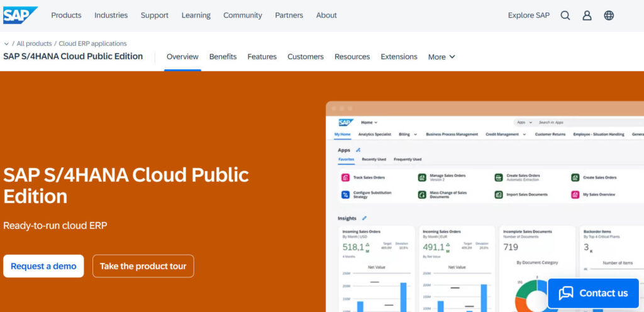Select Customer Returns in screenshot navigation

tap(550, 134)
